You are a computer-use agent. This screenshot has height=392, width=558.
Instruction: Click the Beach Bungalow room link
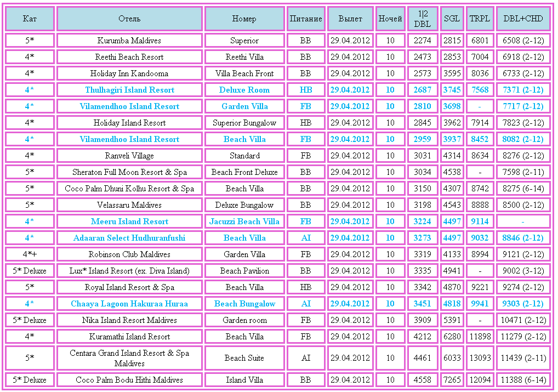pyautogui.click(x=244, y=304)
